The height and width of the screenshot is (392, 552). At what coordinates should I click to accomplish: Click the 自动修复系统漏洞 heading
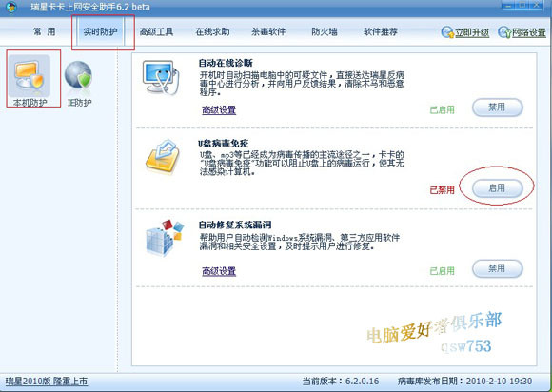235,225
